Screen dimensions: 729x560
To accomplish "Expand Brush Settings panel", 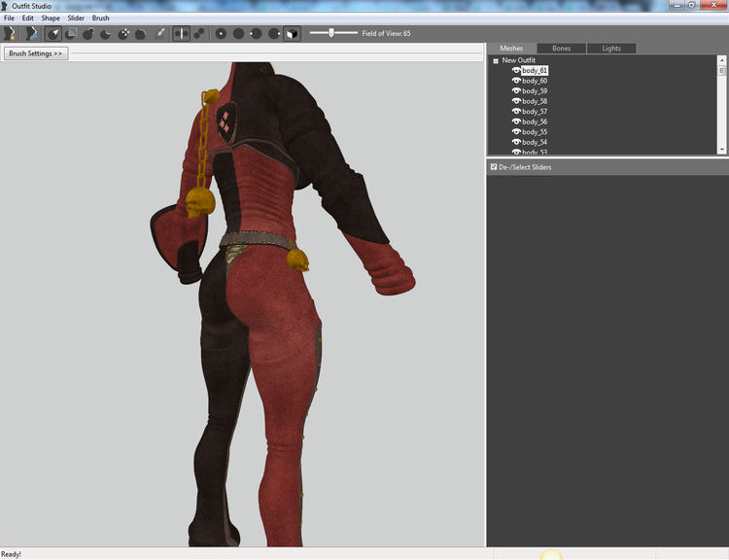I will tap(36, 53).
